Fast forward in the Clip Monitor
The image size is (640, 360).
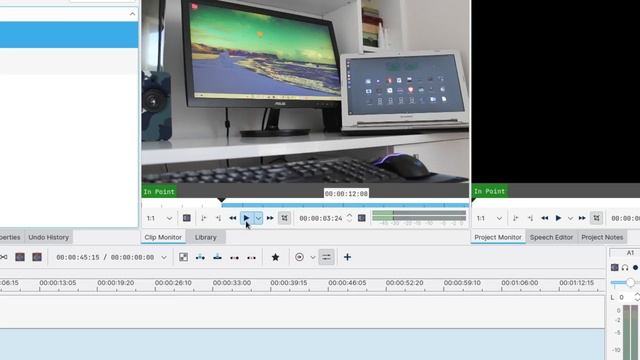click(270, 218)
